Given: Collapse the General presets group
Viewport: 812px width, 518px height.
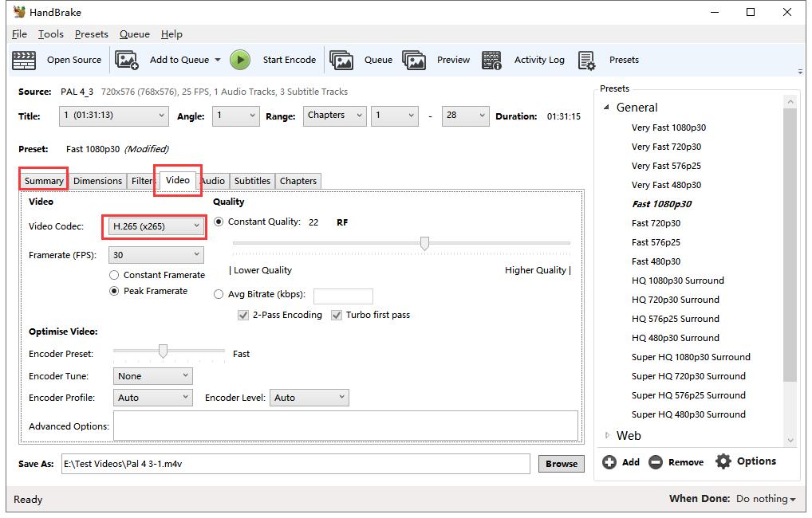Looking at the screenshot, I should tap(606, 107).
